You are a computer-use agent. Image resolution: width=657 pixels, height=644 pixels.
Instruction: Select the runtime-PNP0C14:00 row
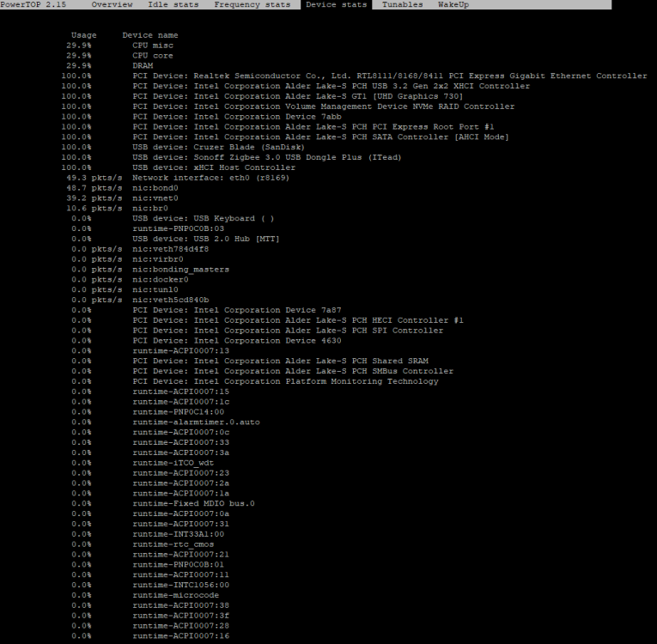pyautogui.click(x=148, y=412)
